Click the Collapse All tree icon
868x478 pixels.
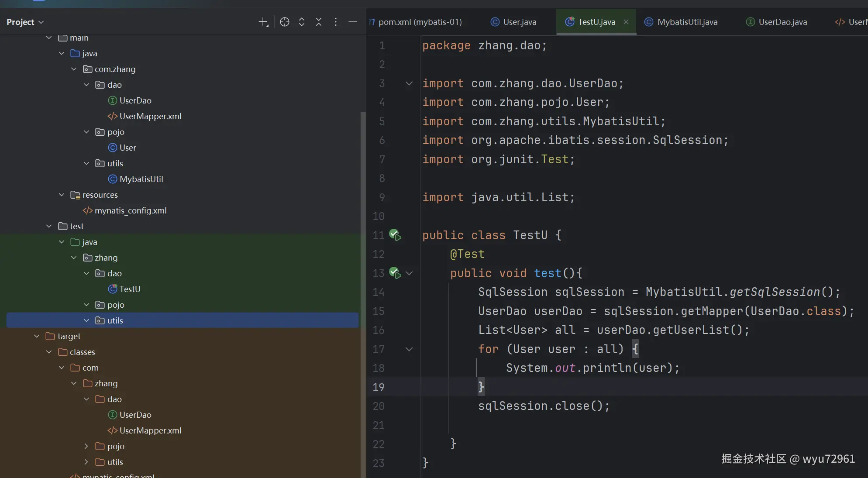(x=319, y=22)
